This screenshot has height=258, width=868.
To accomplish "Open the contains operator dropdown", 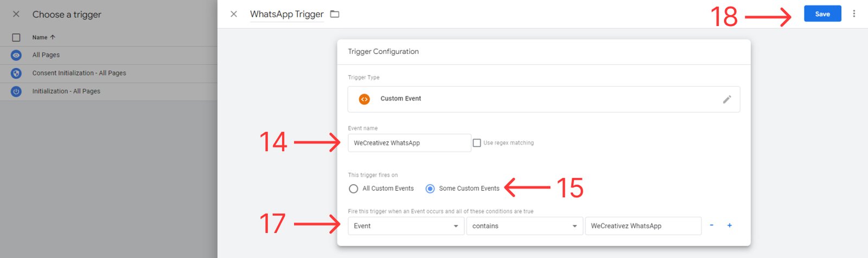I will pos(524,226).
